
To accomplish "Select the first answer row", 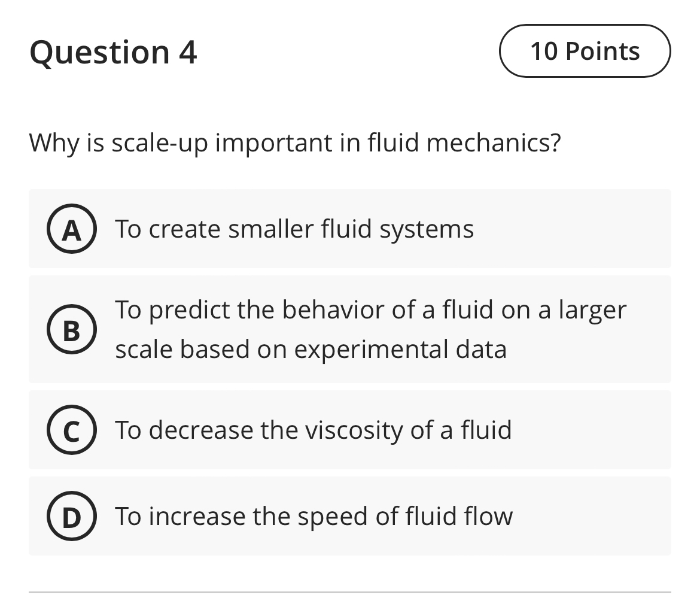I will click(x=349, y=229).
